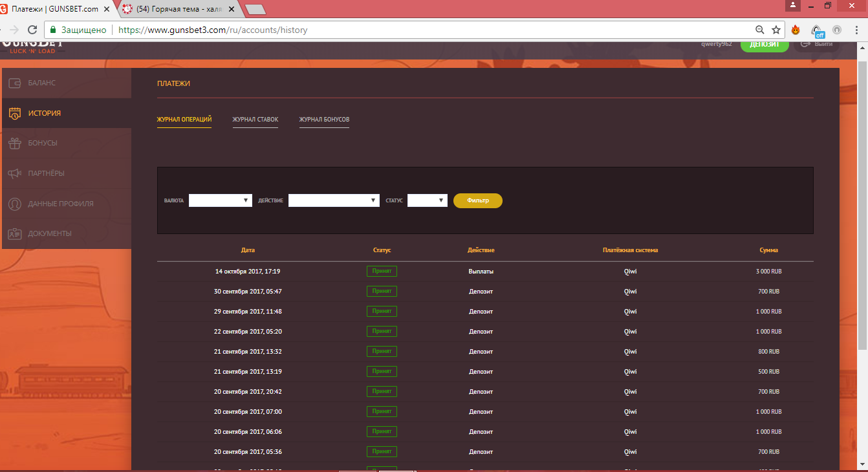Open the Действие dropdown

(334, 200)
